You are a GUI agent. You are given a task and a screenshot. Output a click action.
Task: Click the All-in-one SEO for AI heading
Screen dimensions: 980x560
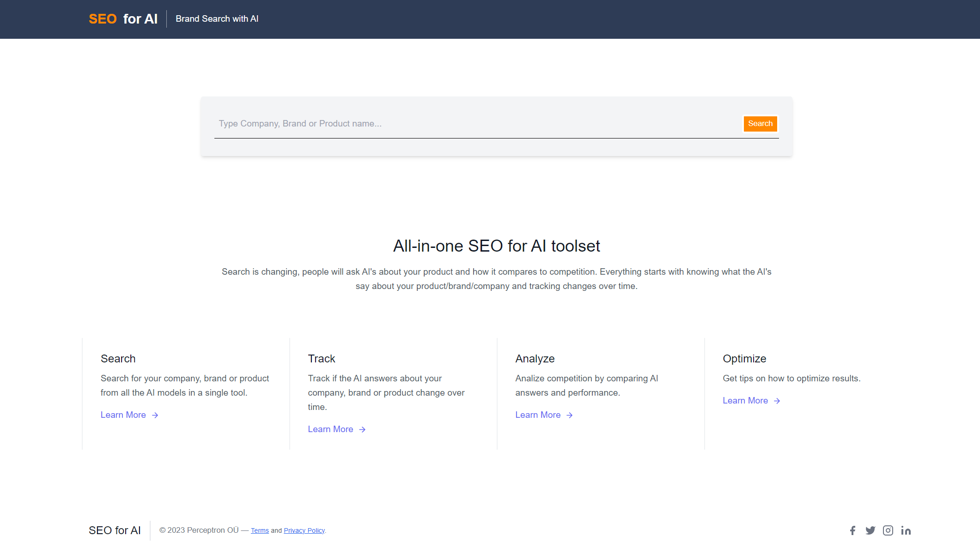(x=496, y=246)
